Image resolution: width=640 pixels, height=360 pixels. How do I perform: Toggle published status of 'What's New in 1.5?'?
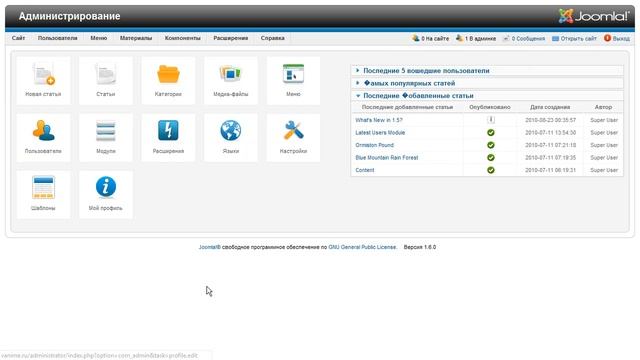point(491,120)
